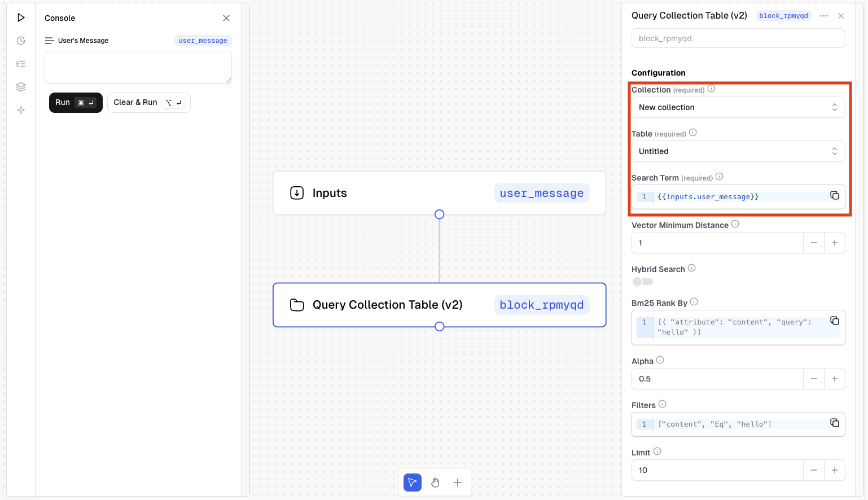The height and width of the screenshot is (500, 868).
Task: Click the lightning bolt icon in sidebar
Action: click(21, 110)
